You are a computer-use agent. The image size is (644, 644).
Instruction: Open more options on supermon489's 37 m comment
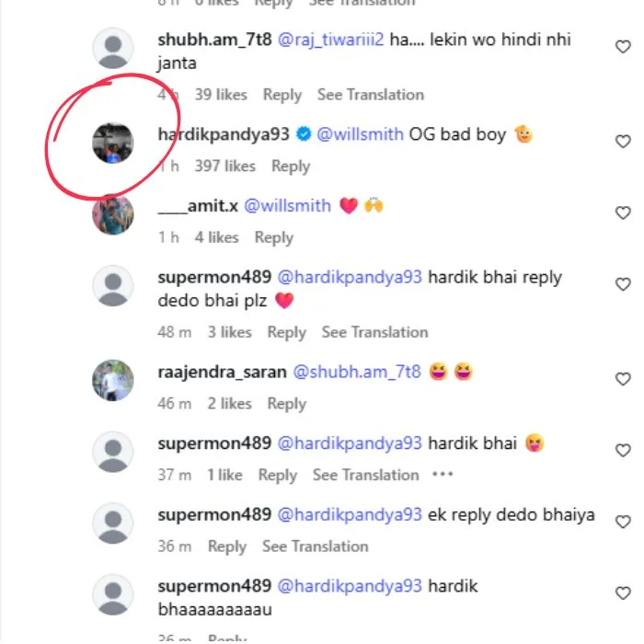coord(443,475)
